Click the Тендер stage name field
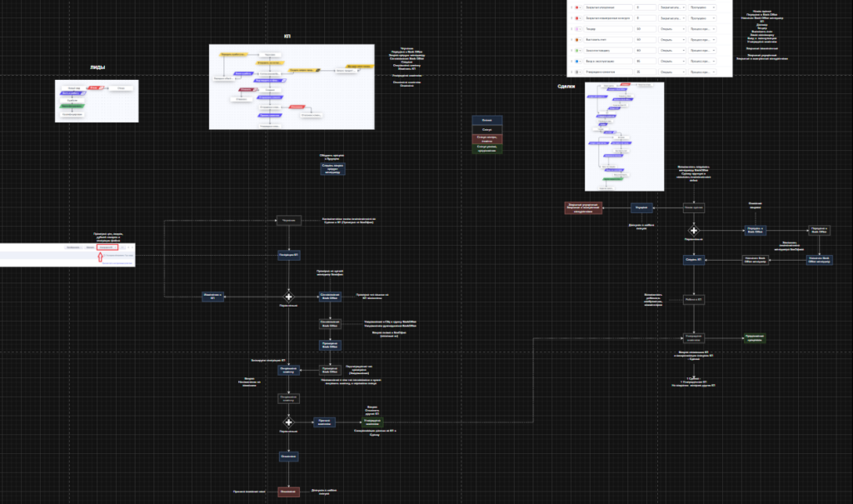The width and height of the screenshot is (853, 504). [x=606, y=27]
